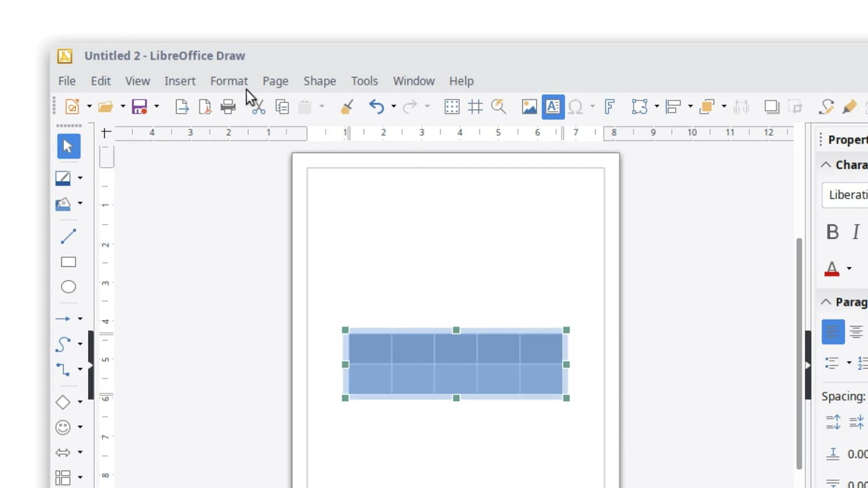The height and width of the screenshot is (488, 868).
Task: Click the selected table on the page
Action: pyautogui.click(x=456, y=364)
